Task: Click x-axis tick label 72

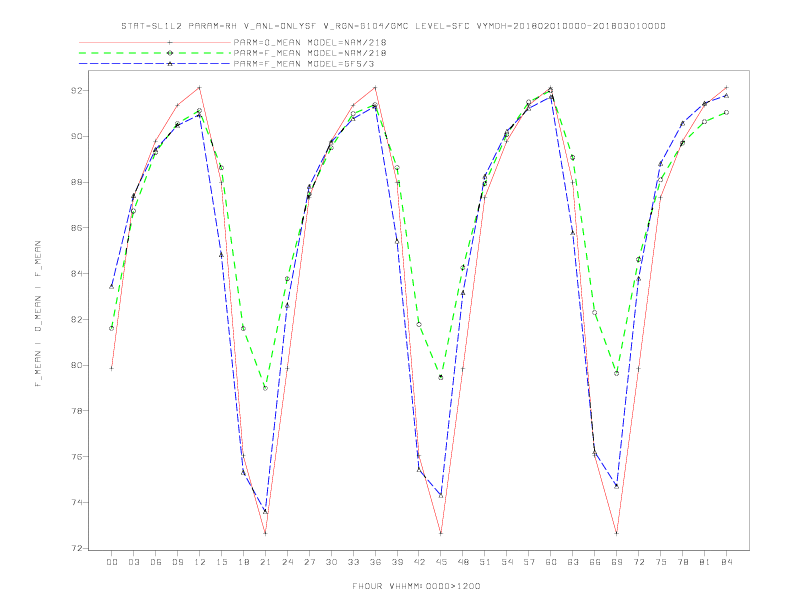Action: (x=639, y=562)
